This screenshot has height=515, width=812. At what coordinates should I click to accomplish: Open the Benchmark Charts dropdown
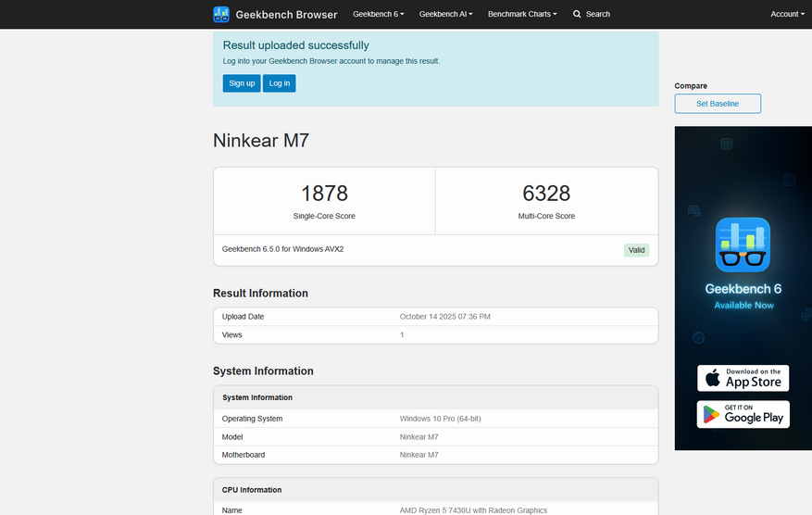tap(522, 14)
